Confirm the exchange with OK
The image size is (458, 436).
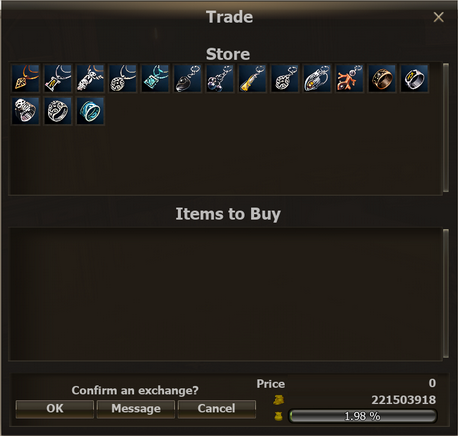(x=55, y=409)
